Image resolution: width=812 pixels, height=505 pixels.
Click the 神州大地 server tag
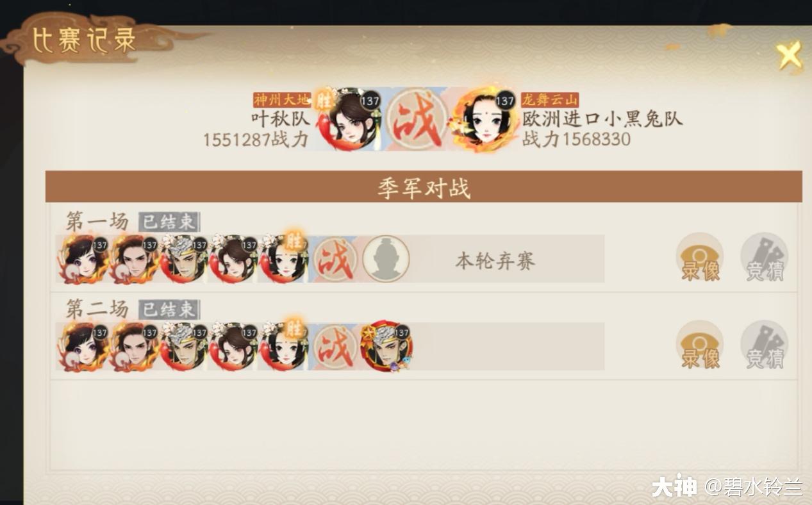pos(282,100)
